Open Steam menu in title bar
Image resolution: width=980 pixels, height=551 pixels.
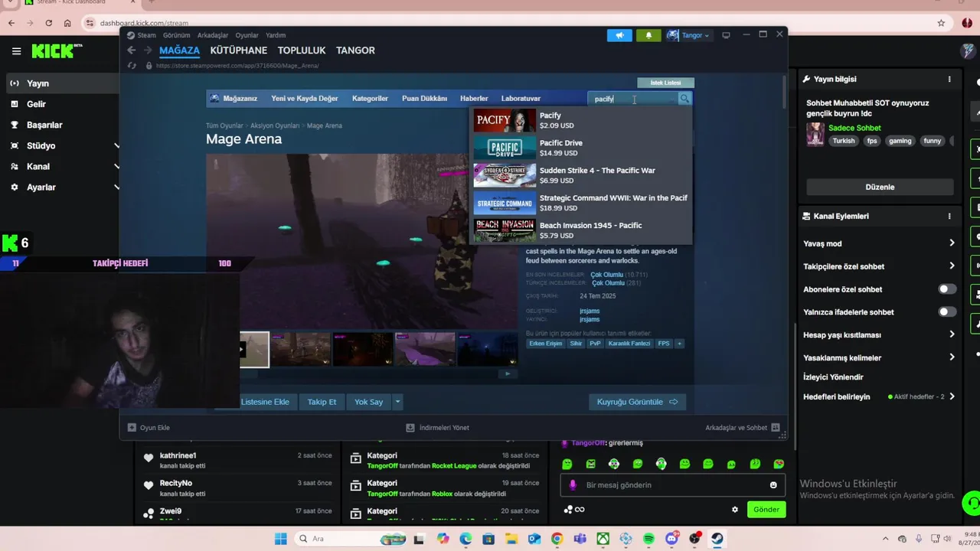146,35
